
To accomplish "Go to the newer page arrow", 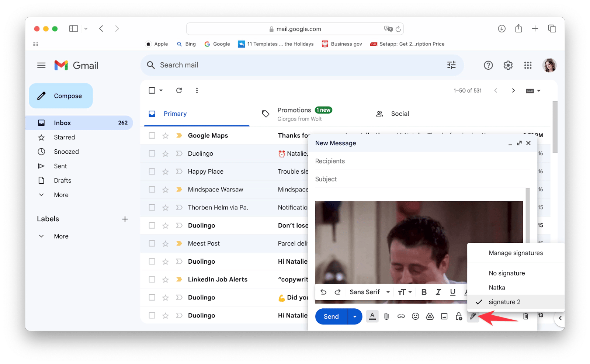I will click(x=496, y=91).
